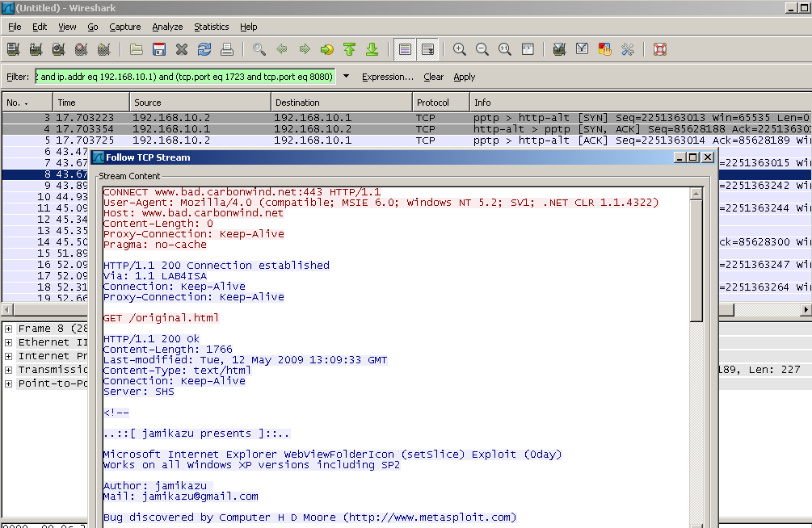Sort packets by the Source column

point(200,103)
